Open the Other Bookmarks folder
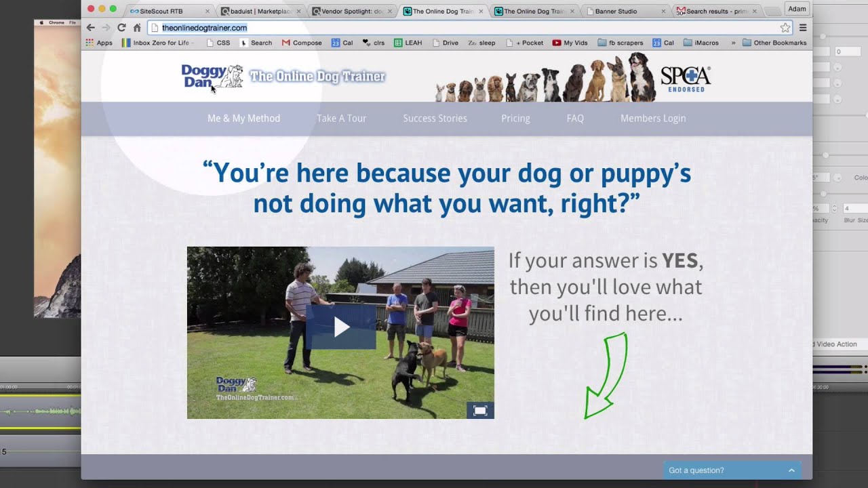The width and height of the screenshot is (868, 488). point(774,43)
